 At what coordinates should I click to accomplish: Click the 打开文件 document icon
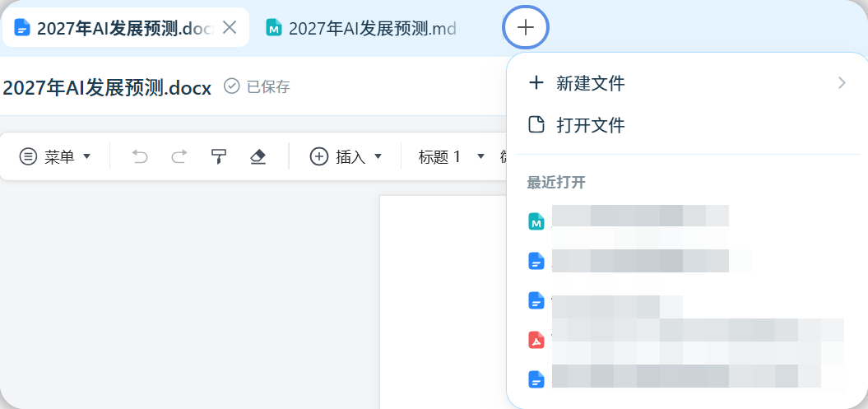536,125
